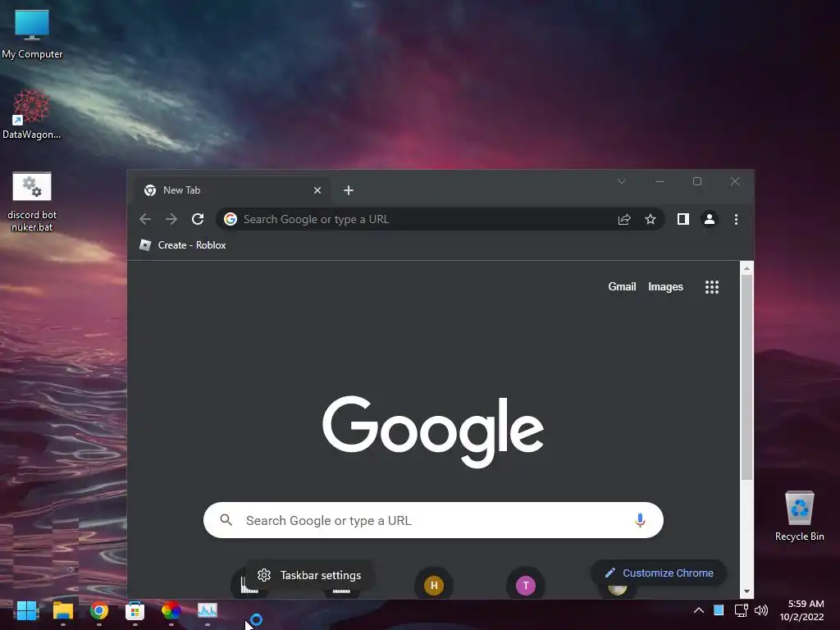
Task: Open Chrome three-dot menu
Action: (736, 219)
